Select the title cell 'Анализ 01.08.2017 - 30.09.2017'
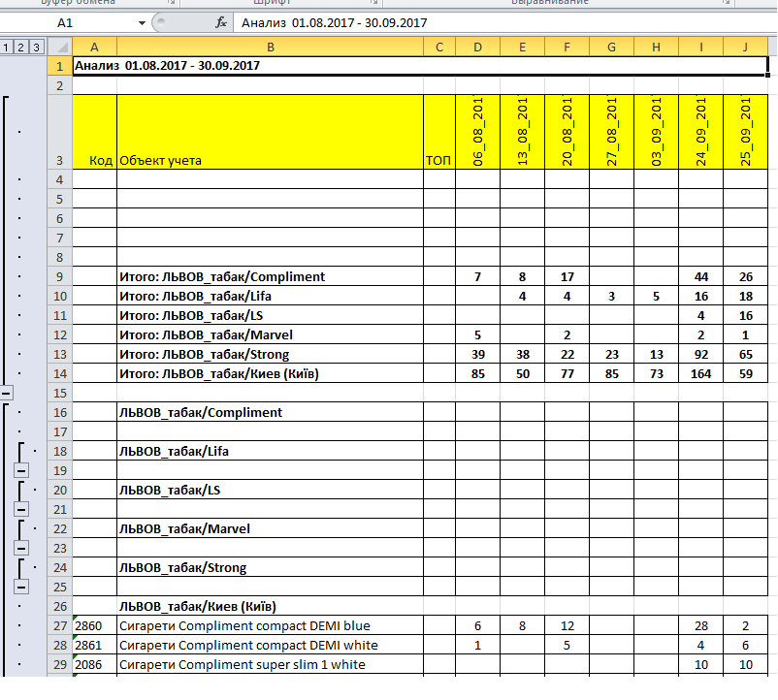778x700 pixels. [420, 65]
